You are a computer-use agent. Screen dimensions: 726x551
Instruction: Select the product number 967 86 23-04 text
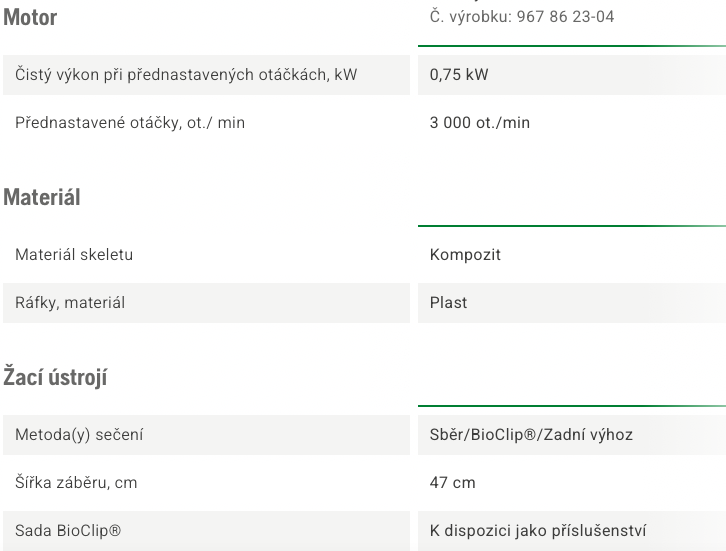[565, 17]
